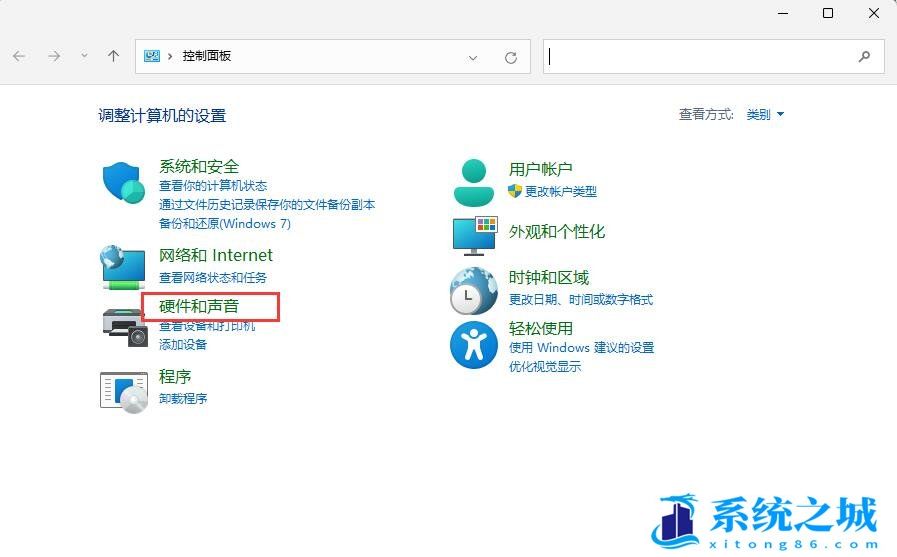Click the Clock and Region icon
The image size is (897, 557).
point(474,291)
